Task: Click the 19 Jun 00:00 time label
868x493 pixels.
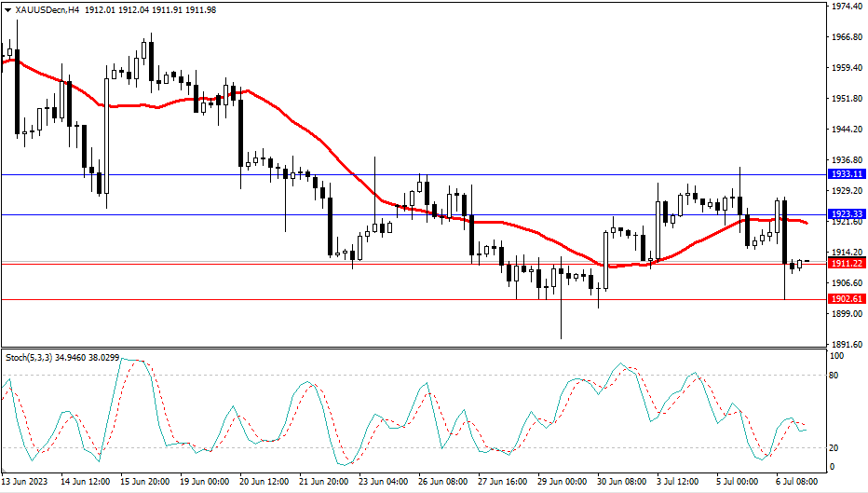Action: click(x=202, y=483)
